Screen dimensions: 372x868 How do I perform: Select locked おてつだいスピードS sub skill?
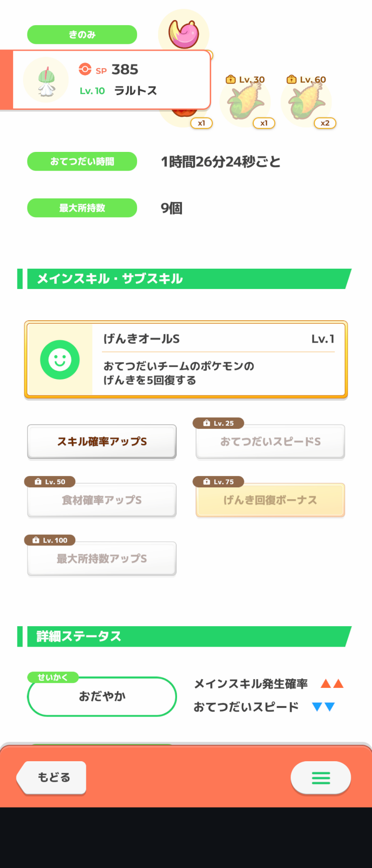click(x=270, y=441)
